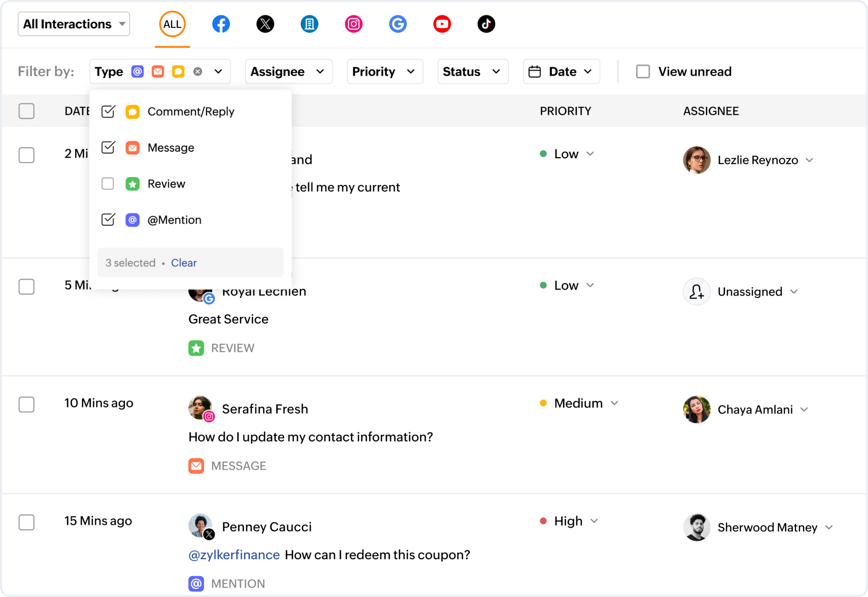Select the Google channel icon

(398, 23)
